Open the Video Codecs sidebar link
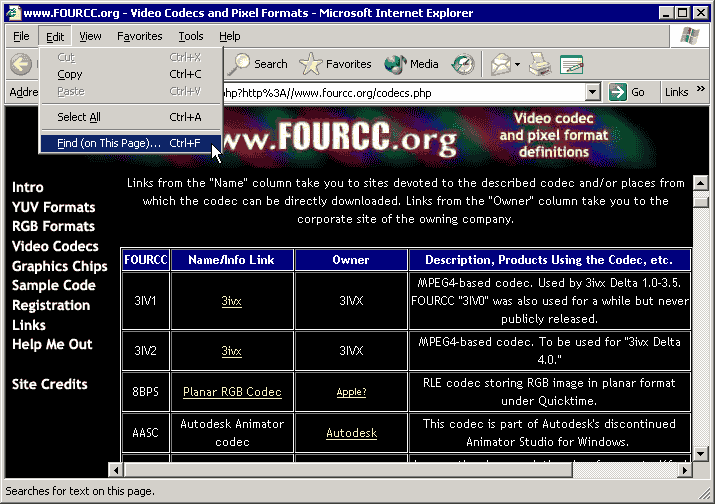This screenshot has width=715, height=504. tap(55, 246)
